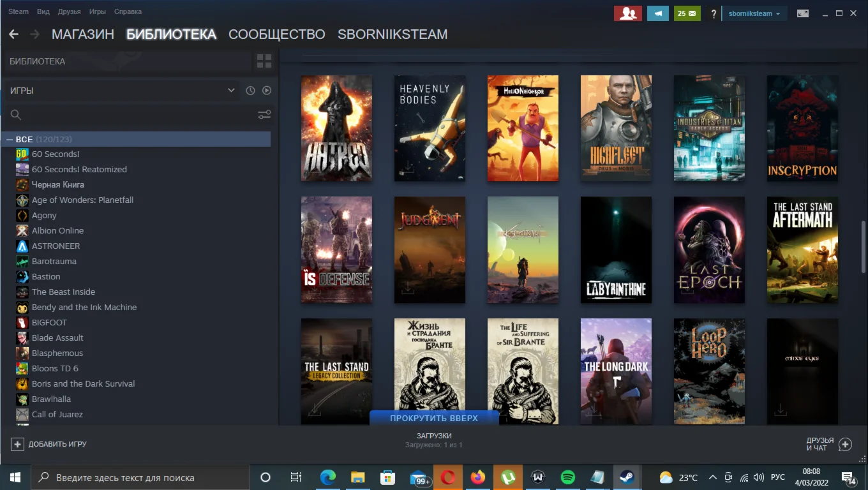Sort by recent activity clock icon
868x490 pixels.
coord(250,91)
